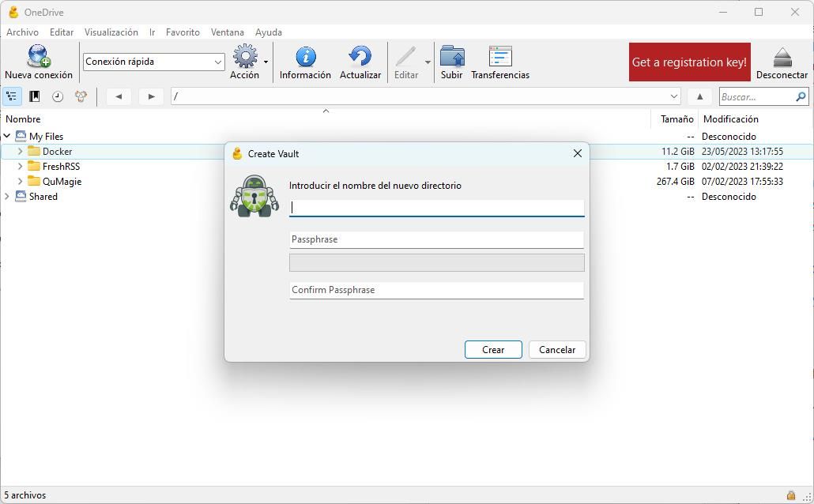
Task: Click the Confirm Passphrase field
Action: [436, 290]
